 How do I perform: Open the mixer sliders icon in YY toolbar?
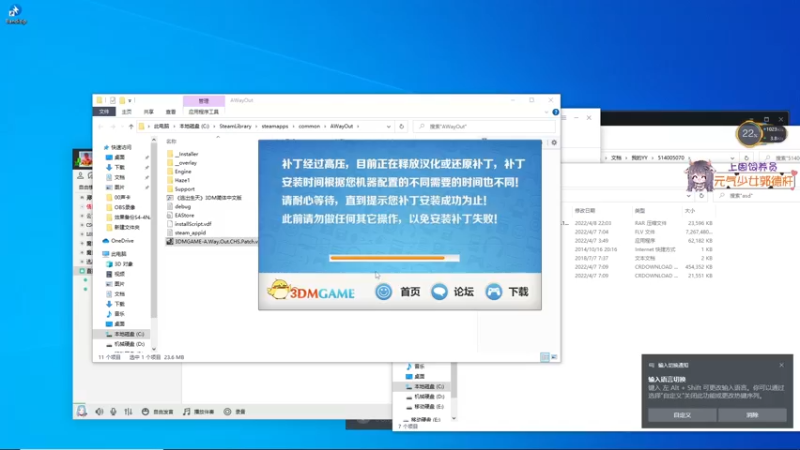coord(128,412)
